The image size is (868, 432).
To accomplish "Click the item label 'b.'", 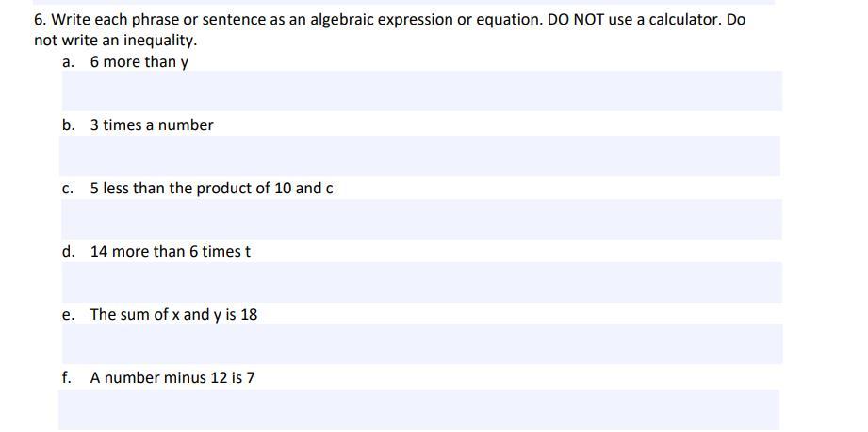I will point(68,125).
